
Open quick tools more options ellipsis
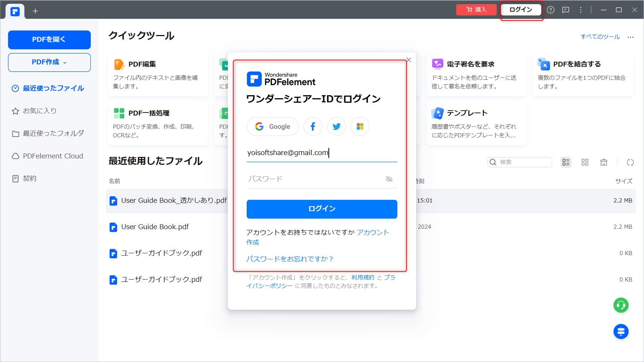(x=630, y=37)
